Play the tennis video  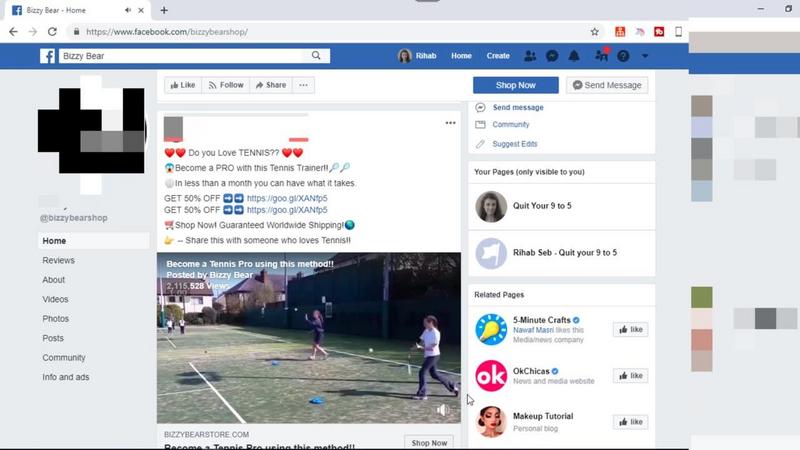pyautogui.click(x=309, y=338)
